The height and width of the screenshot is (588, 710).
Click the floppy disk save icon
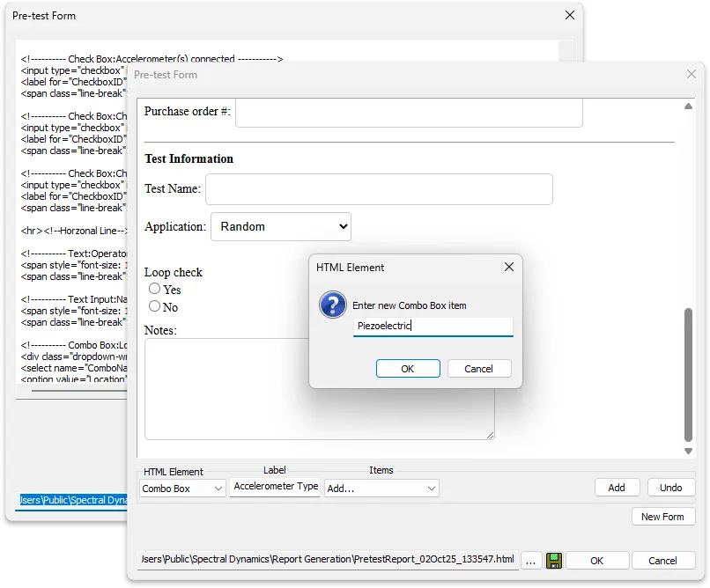point(555,560)
